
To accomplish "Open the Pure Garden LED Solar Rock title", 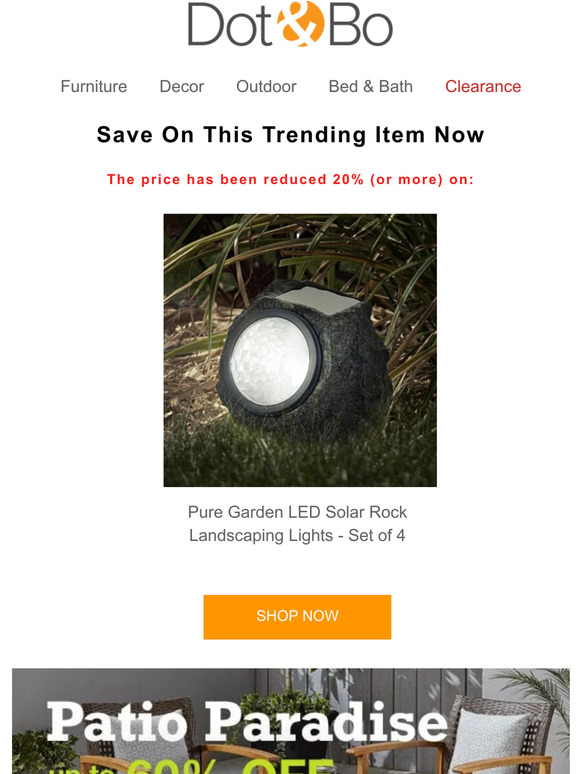I will 297,512.
